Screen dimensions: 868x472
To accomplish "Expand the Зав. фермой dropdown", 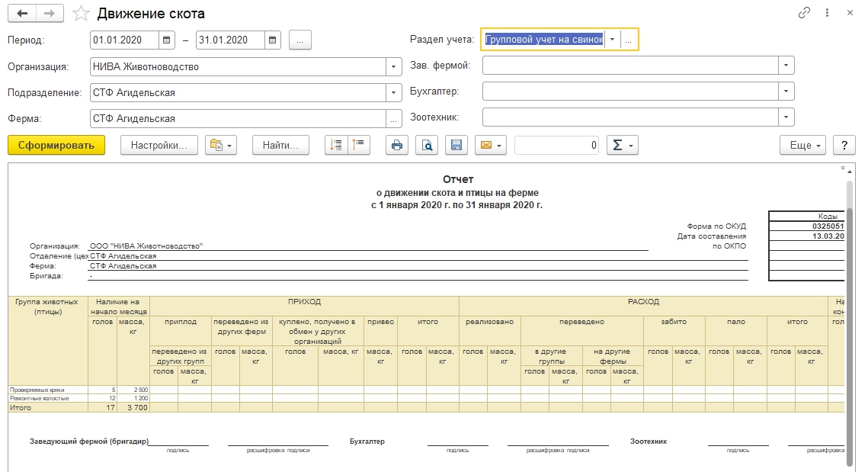I will click(786, 66).
